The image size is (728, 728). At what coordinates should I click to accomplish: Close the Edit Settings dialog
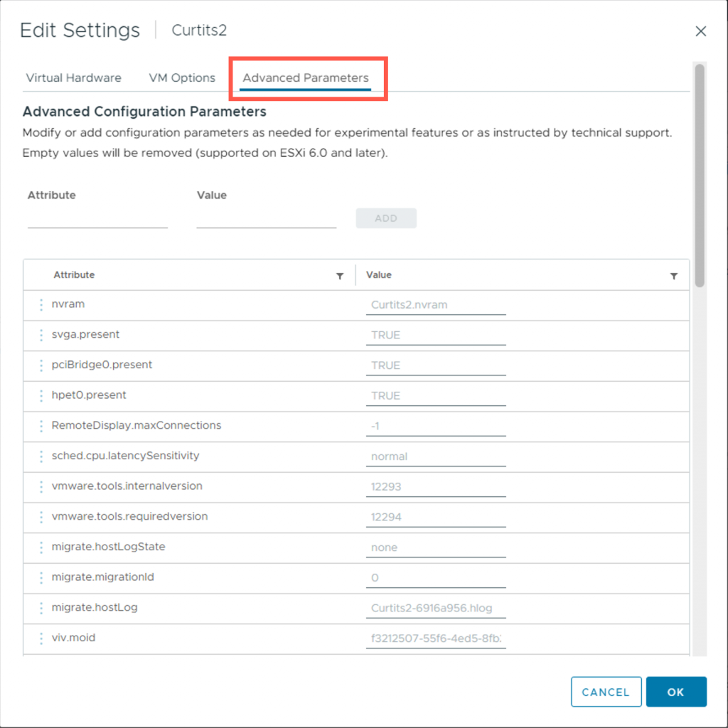click(x=700, y=31)
